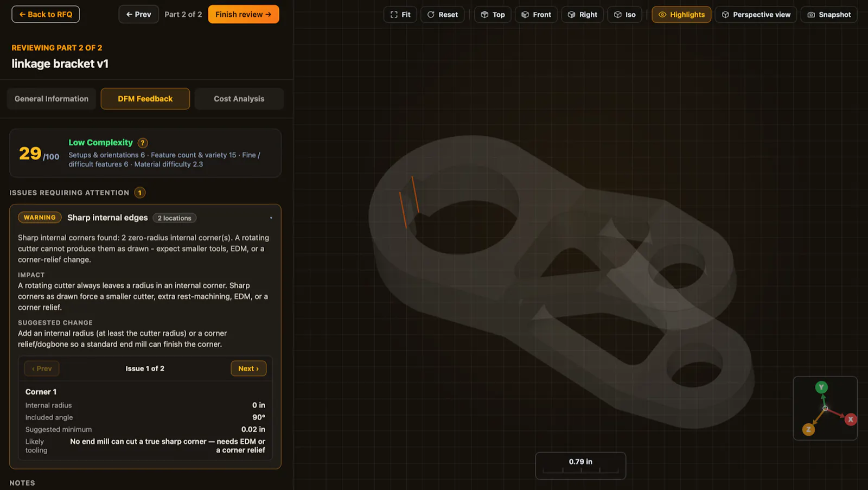Click Finish review
The width and height of the screenshot is (868, 490).
[x=244, y=15]
